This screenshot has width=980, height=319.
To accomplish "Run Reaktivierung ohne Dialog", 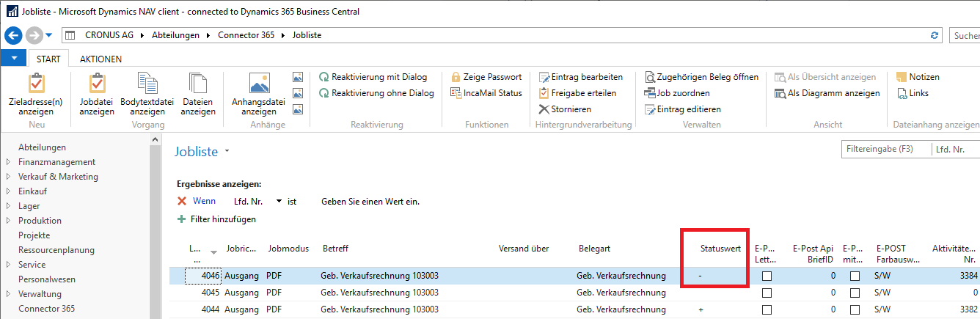I will [376, 93].
